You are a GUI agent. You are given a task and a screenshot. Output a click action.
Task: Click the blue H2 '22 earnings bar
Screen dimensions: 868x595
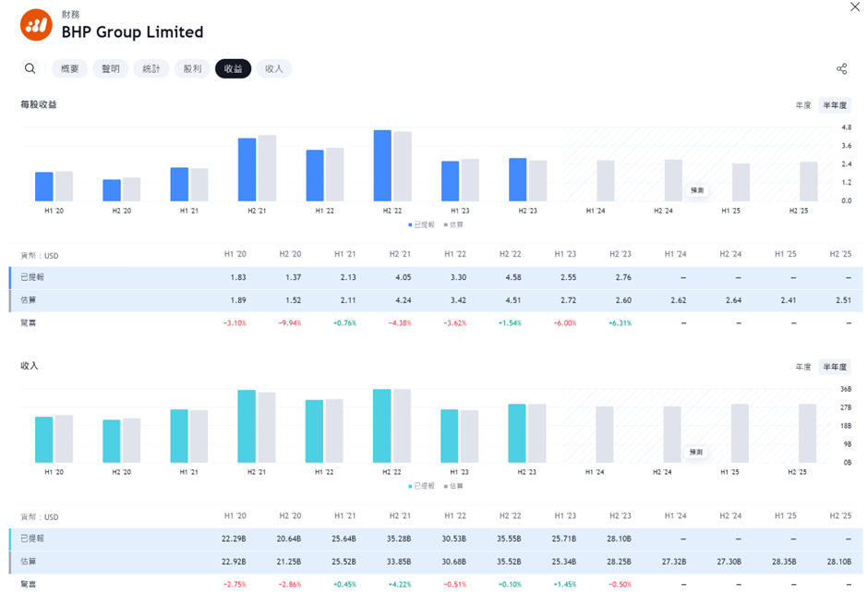click(x=382, y=165)
